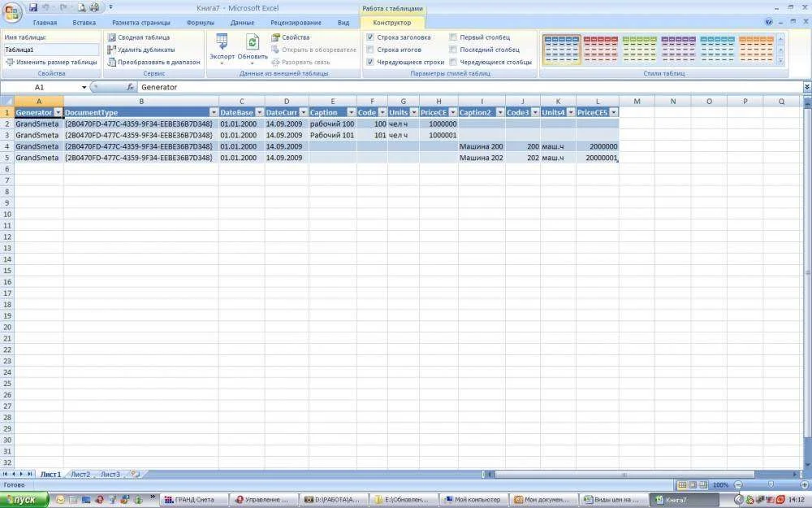Image resolution: width=812 pixels, height=508 pixels.
Task: Click Изменить размер таблицы
Action: pyautogui.click(x=51, y=63)
